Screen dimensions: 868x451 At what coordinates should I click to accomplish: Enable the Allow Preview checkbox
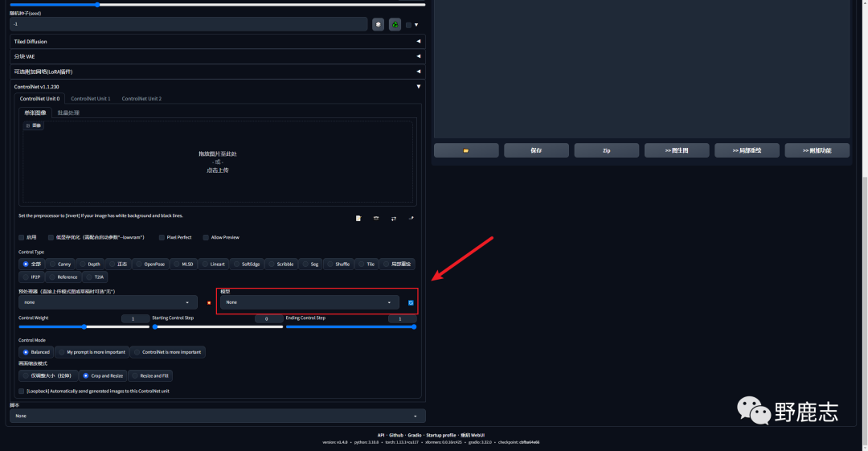tap(206, 237)
